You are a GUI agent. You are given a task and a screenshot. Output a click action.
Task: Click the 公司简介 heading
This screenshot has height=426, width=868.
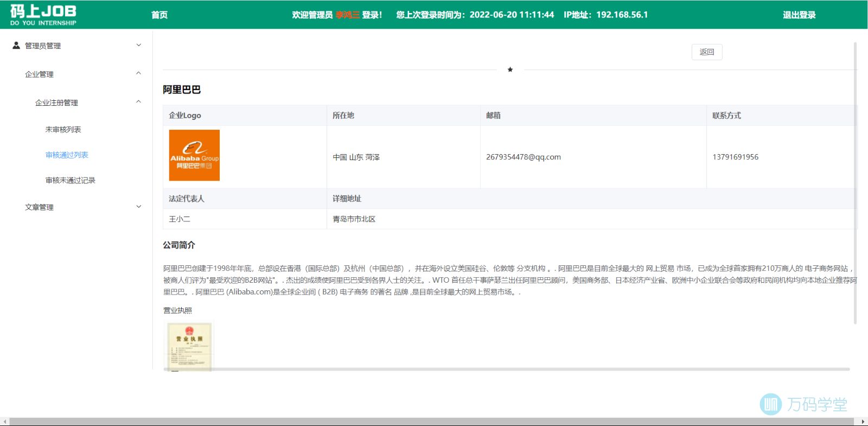[179, 245]
